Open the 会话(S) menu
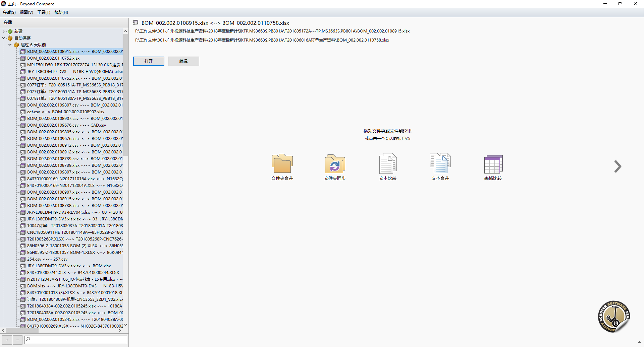Image resolution: width=644 pixels, height=347 pixels. click(x=9, y=12)
